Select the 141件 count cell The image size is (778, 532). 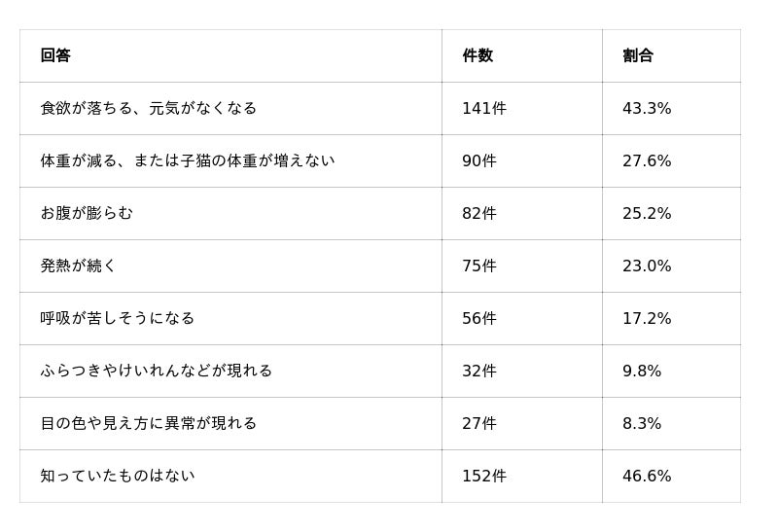pos(484,108)
